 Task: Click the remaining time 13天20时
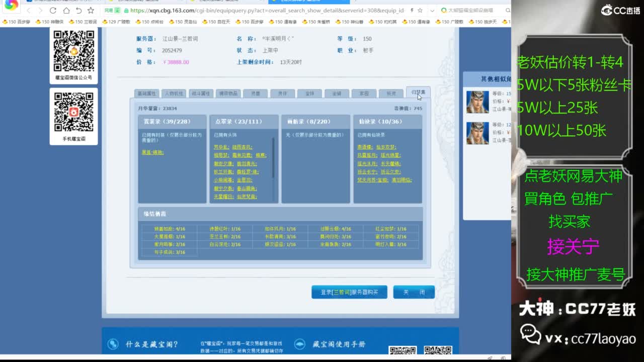291,62
